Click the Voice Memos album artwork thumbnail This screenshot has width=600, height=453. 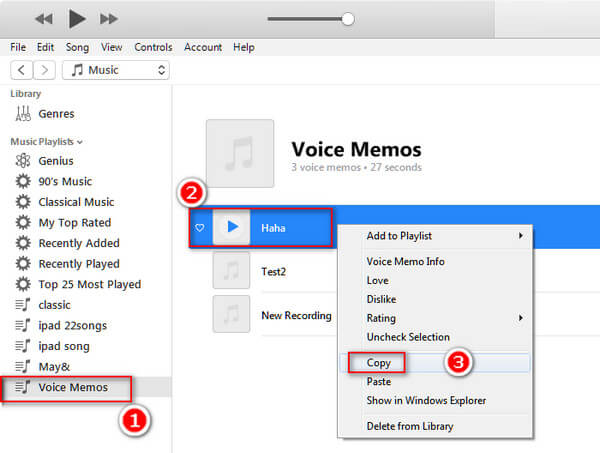tap(240, 153)
